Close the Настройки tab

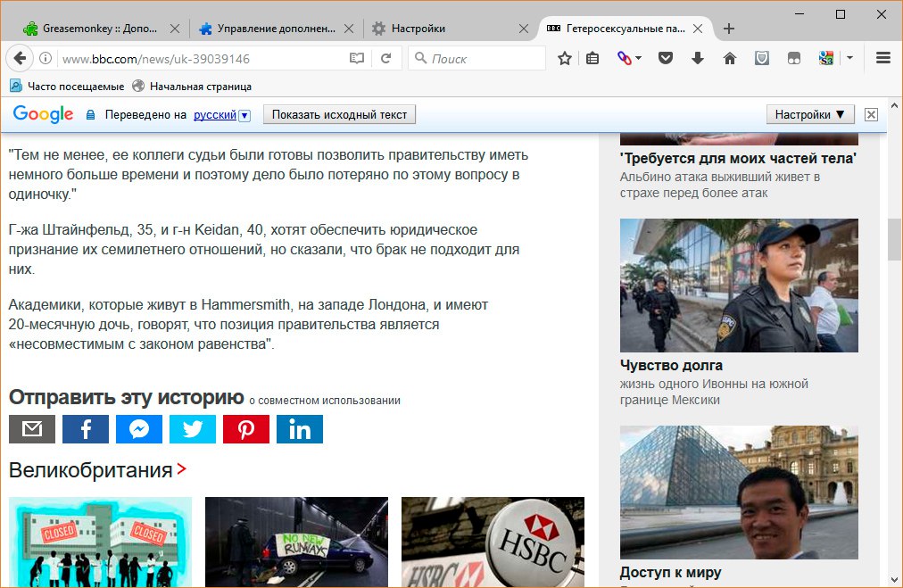524,29
